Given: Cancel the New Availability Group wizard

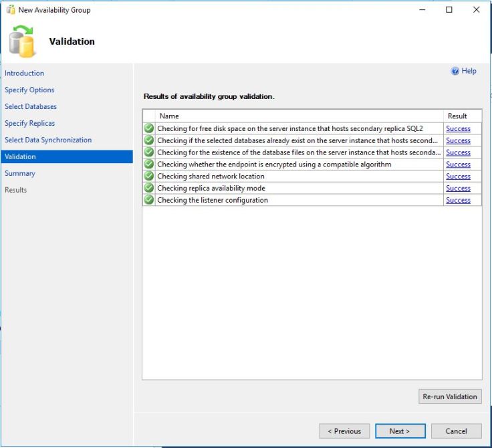Looking at the screenshot, I should 456,431.
